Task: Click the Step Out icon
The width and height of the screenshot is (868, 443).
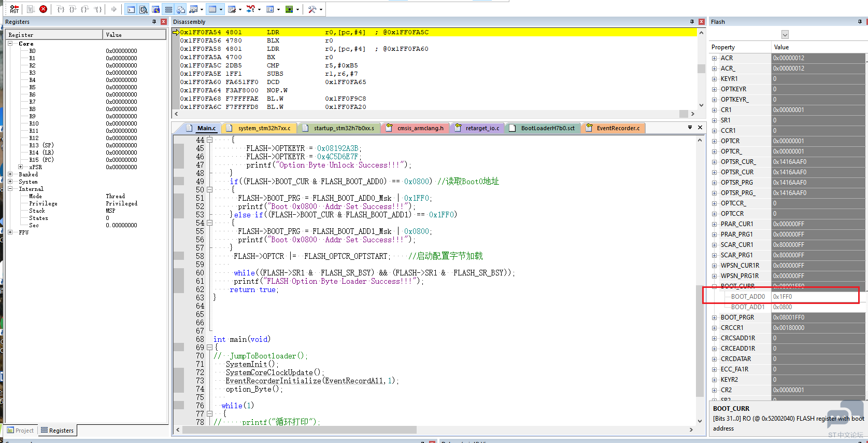Action: point(85,9)
